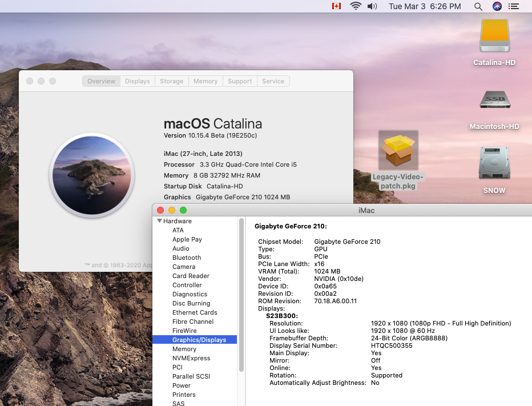Image resolution: width=532 pixels, height=406 pixels.
Task: Close the iMac System Information window
Action: point(160,211)
